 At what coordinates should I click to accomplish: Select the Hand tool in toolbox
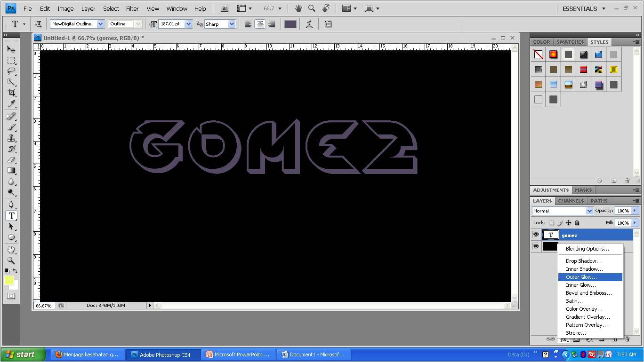[11, 249]
